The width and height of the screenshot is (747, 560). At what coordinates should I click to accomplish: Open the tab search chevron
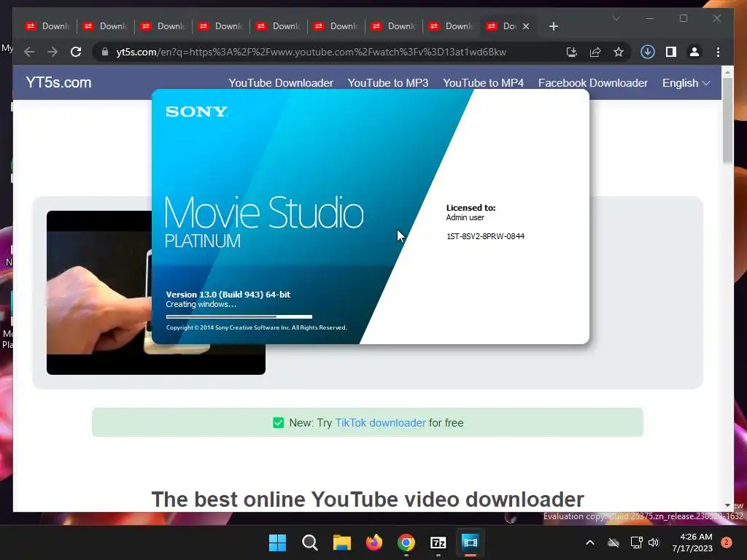(x=616, y=18)
